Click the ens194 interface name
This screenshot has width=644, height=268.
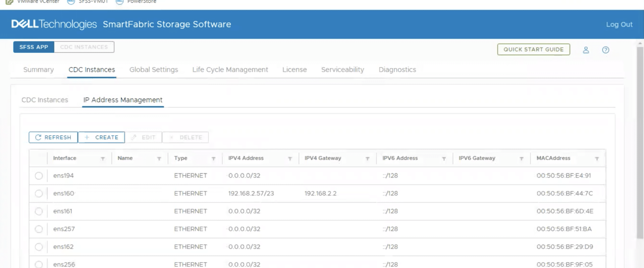(x=63, y=176)
